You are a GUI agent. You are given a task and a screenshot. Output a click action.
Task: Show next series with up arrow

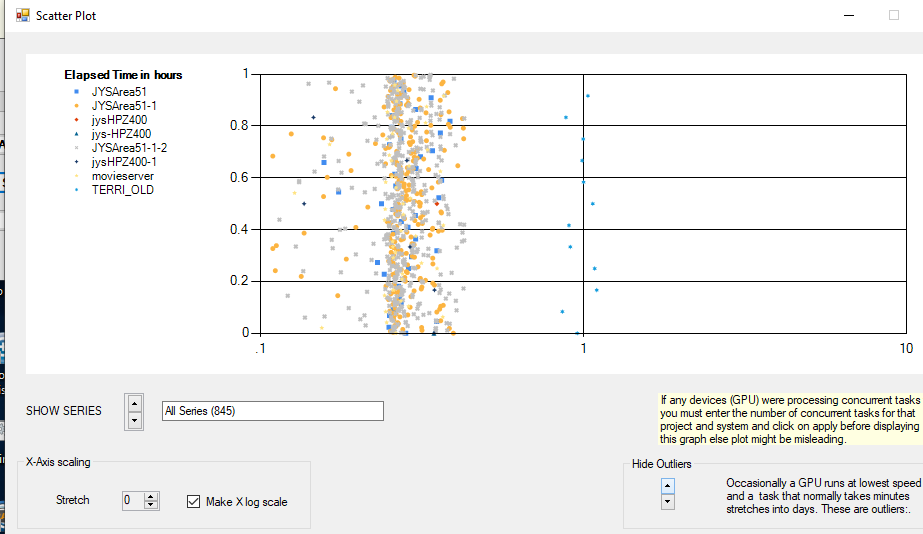pos(134,403)
